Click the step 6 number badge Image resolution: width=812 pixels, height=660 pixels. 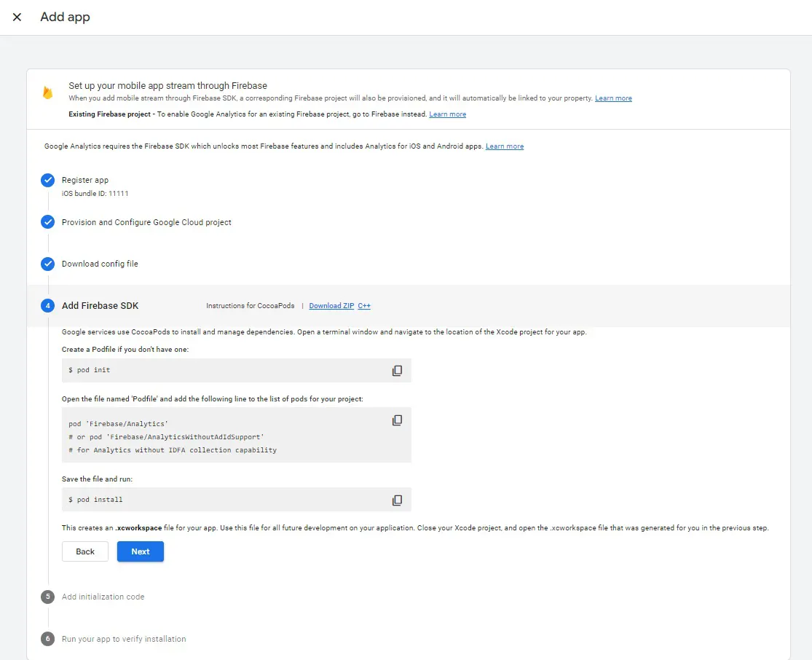coord(47,639)
